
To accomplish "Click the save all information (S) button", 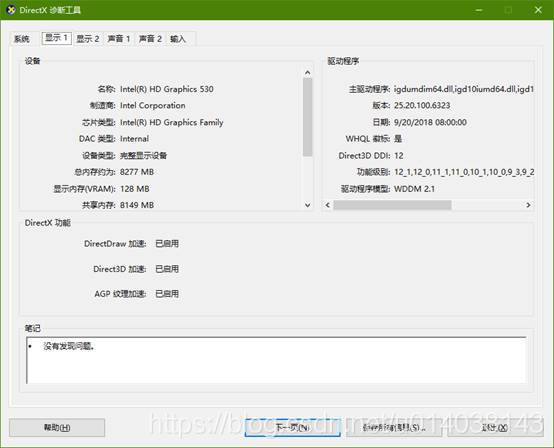I will [394, 428].
